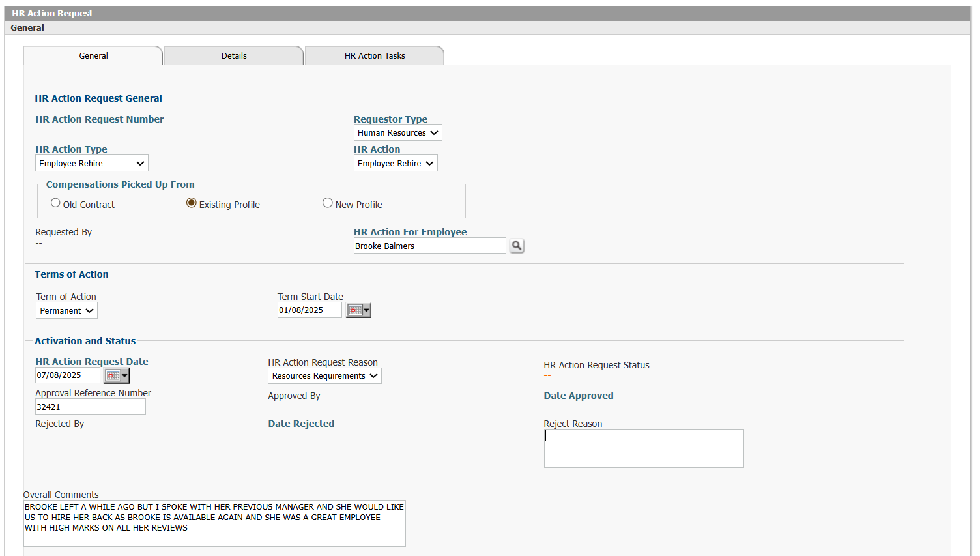Click the Overall Comments text area

click(214, 523)
